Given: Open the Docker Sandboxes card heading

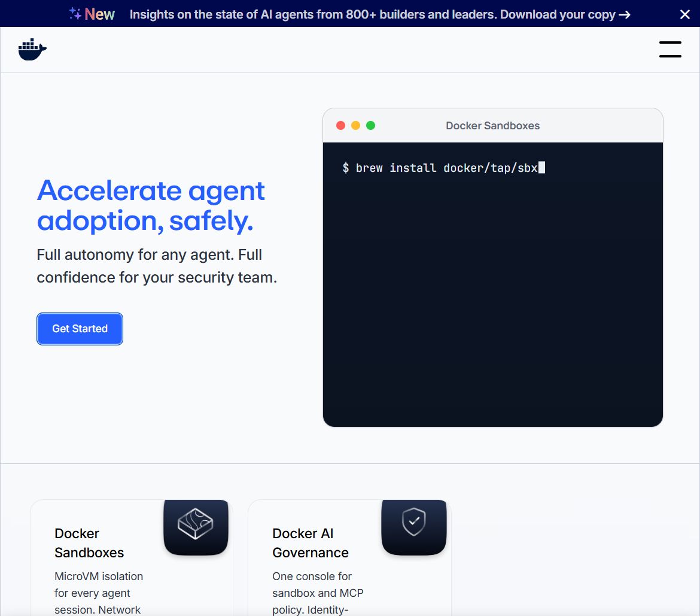Looking at the screenshot, I should [x=89, y=543].
